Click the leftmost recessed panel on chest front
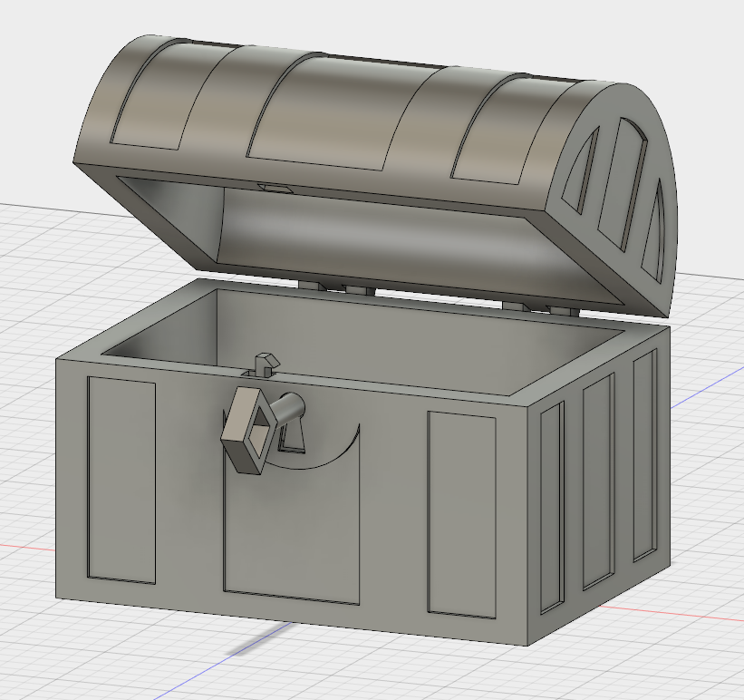The height and width of the screenshot is (700, 744). click(x=121, y=480)
